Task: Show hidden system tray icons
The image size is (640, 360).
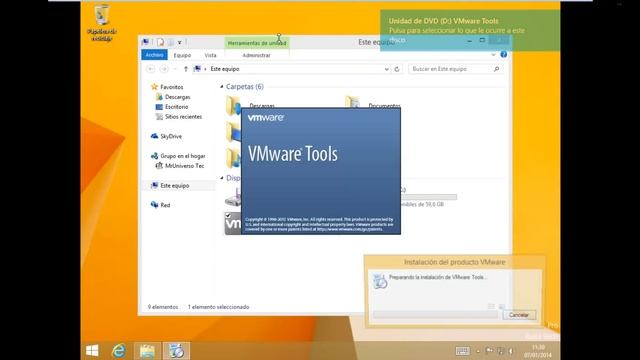Action: 478,351
